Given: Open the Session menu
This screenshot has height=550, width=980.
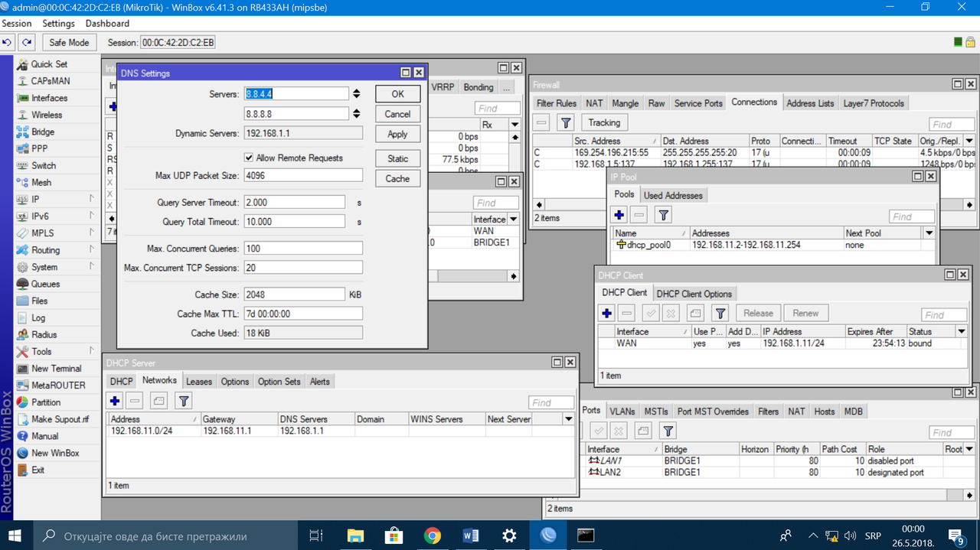Looking at the screenshot, I should coord(17,24).
